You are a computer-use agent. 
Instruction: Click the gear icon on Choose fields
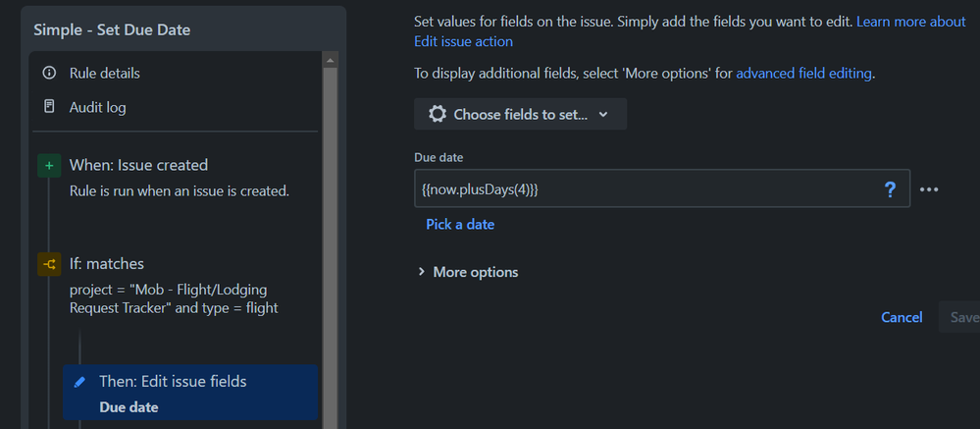[x=438, y=115]
